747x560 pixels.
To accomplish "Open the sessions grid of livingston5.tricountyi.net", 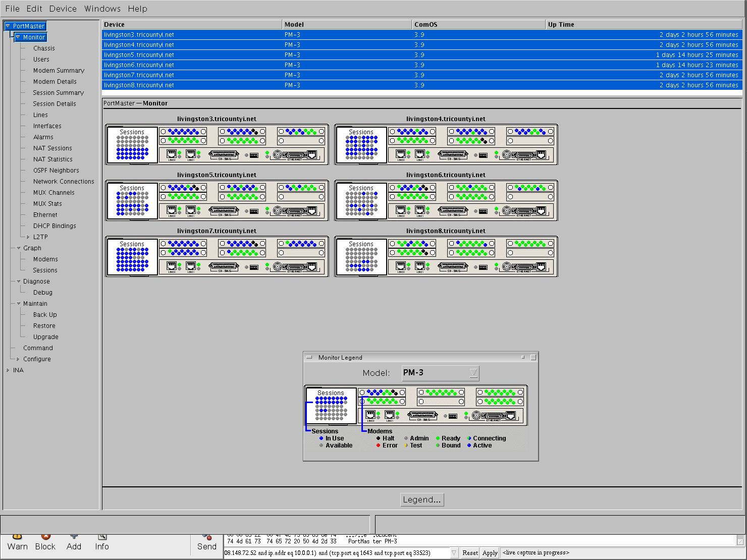I will (x=132, y=201).
